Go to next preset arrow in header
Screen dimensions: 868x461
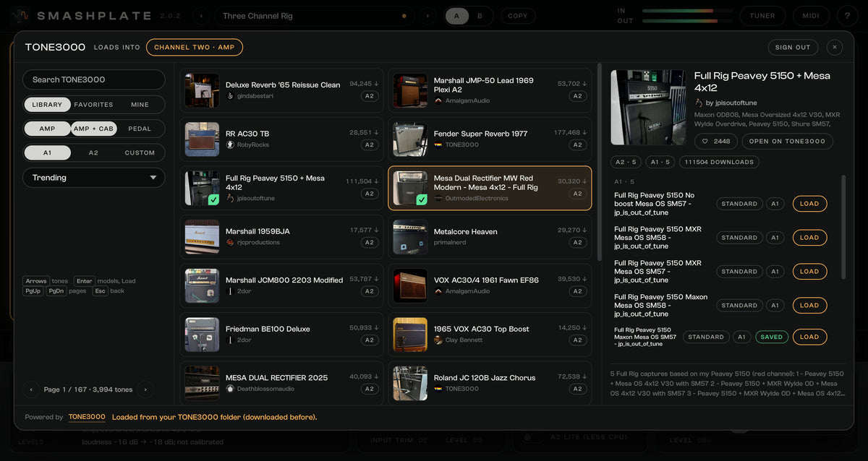428,16
